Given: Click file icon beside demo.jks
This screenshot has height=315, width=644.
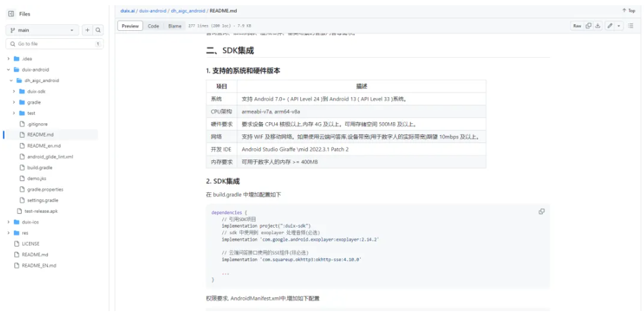Looking at the screenshot, I should [x=22, y=178].
